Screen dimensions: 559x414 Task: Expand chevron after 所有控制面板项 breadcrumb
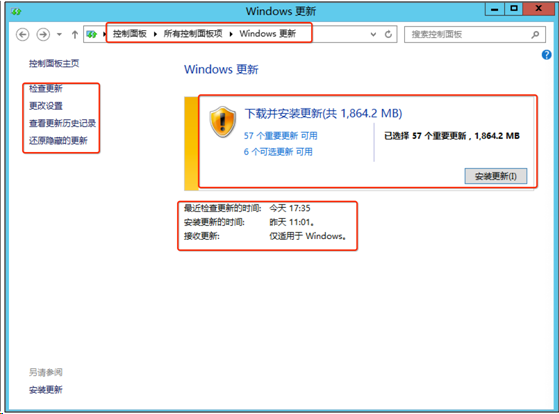pos(231,34)
